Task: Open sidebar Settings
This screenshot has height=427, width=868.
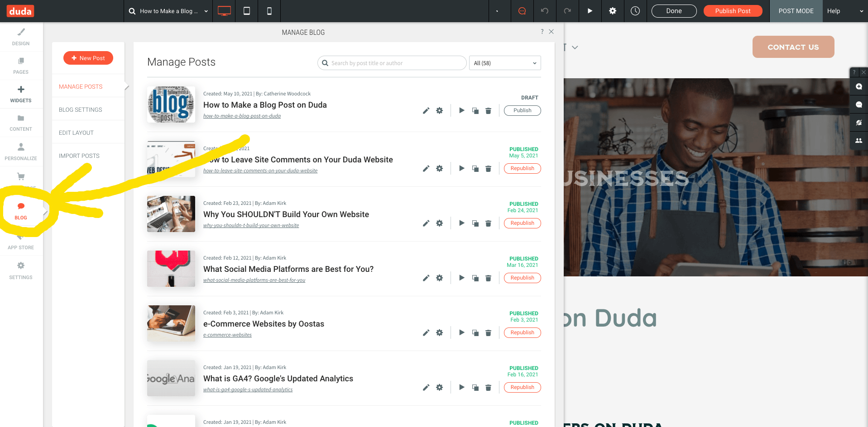Action: [21, 270]
